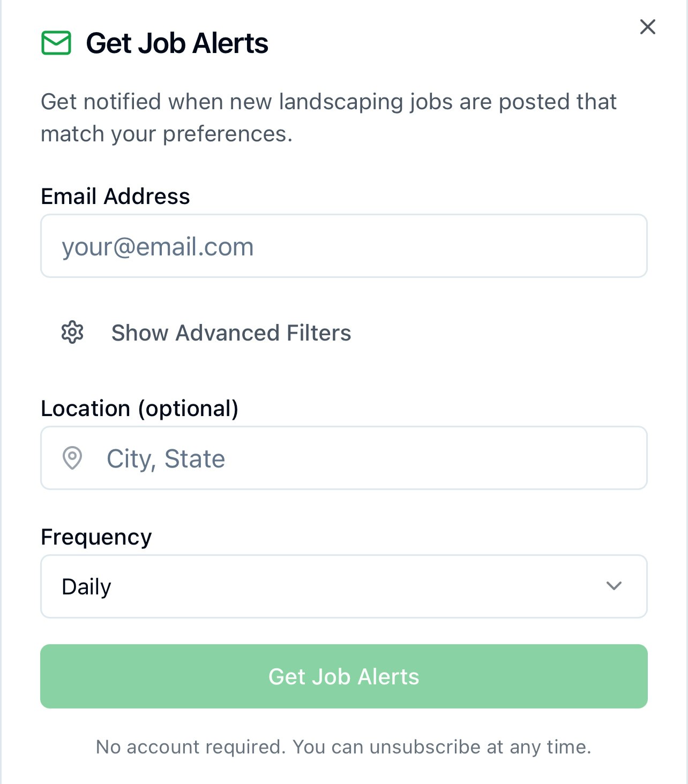
Task: Click the word unsubscribe in the footer
Action: (x=425, y=747)
